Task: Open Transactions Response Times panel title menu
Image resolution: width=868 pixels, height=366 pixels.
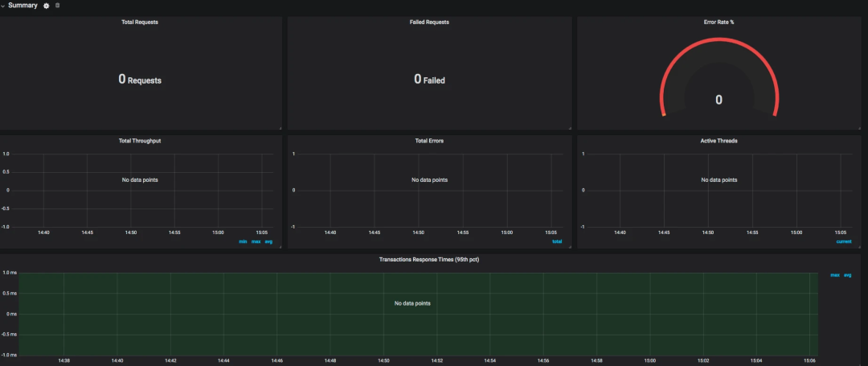Action: pyautogui.click(x=429, y=259)
